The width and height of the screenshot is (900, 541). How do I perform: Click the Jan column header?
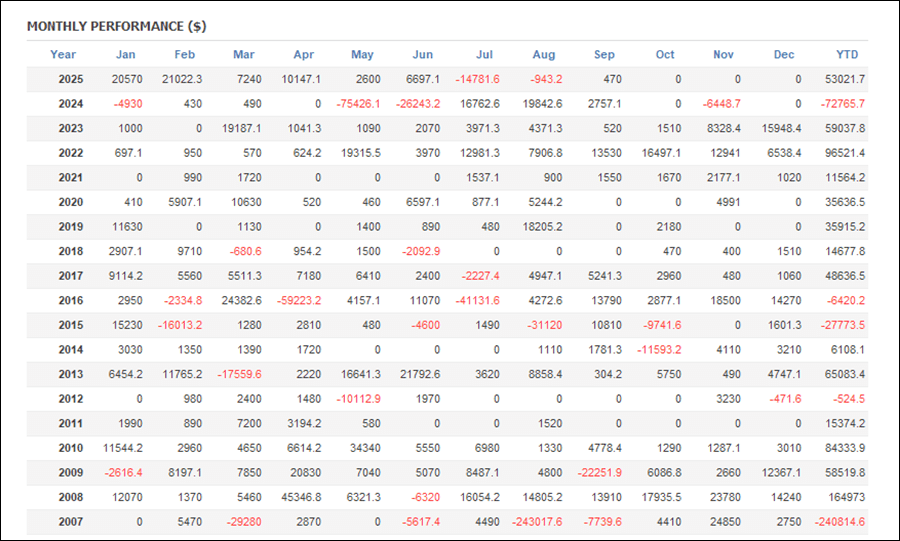click(126, 55)
